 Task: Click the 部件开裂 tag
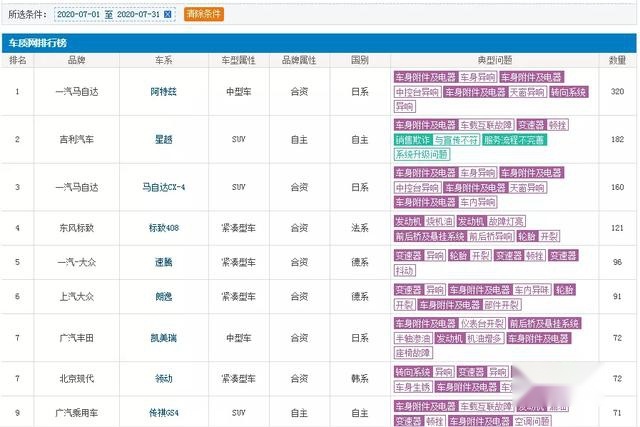[502, 305]
